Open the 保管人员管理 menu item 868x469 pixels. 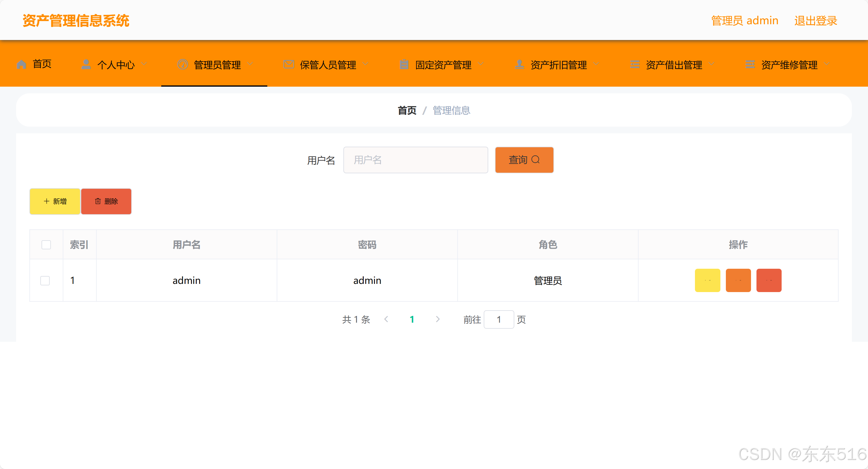point(328,65)
